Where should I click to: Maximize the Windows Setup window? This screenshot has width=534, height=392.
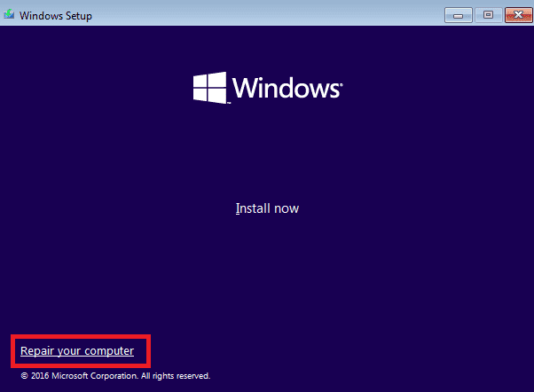point(489,15)
